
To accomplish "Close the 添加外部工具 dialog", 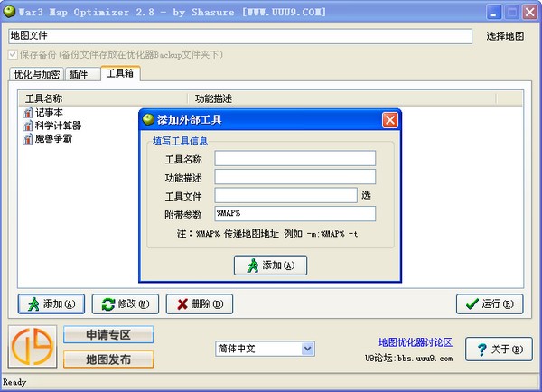I will 390,120.
